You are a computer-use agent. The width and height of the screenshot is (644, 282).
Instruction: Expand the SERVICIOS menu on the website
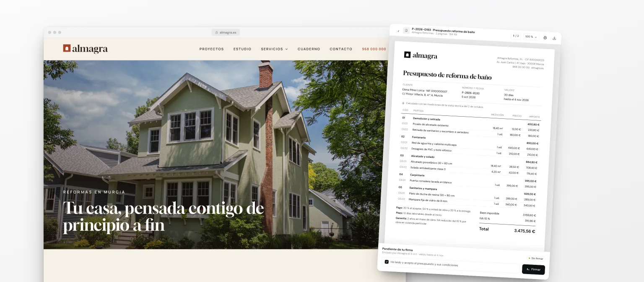(x=274, y=49)
